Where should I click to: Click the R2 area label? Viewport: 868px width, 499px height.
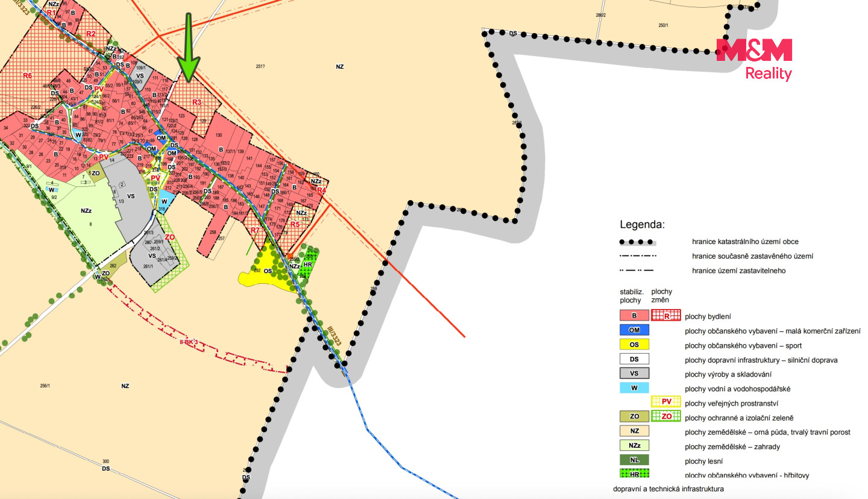pos(90,34)
